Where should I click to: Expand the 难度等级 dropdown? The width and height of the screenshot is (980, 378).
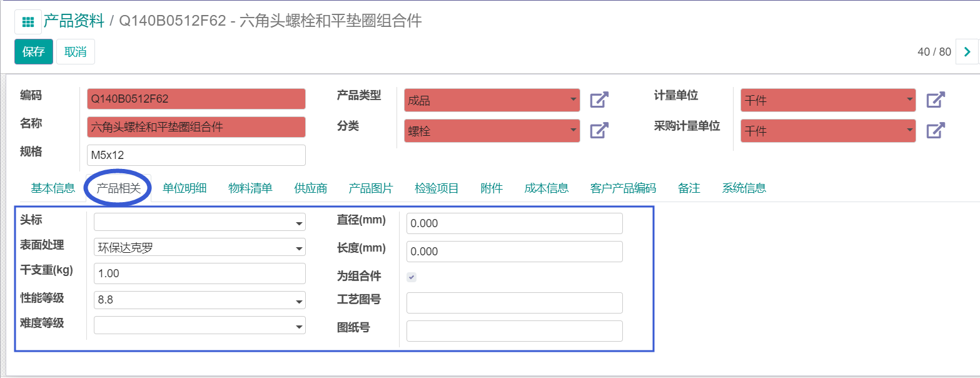200,325
